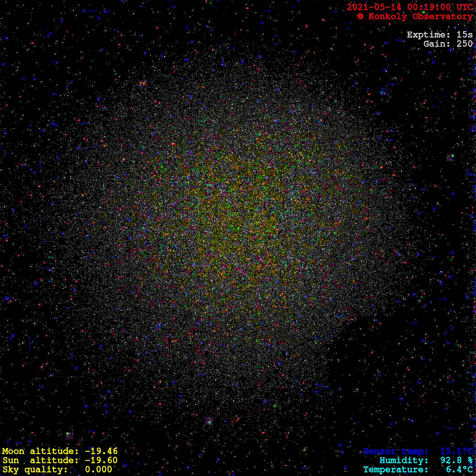
Task: Click the 15s exposure time value
Action: (465, 35)
